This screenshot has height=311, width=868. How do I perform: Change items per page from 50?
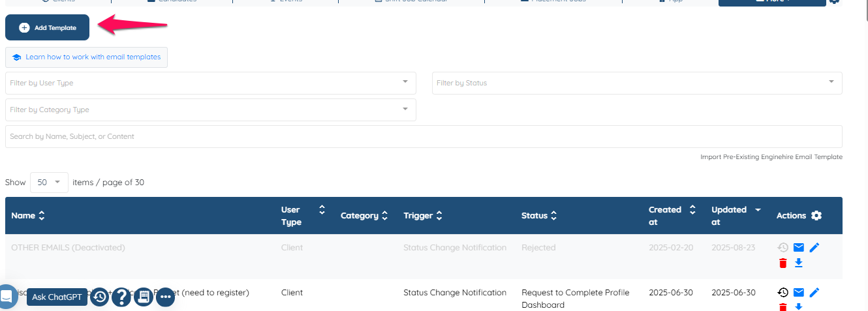(49, 183)
